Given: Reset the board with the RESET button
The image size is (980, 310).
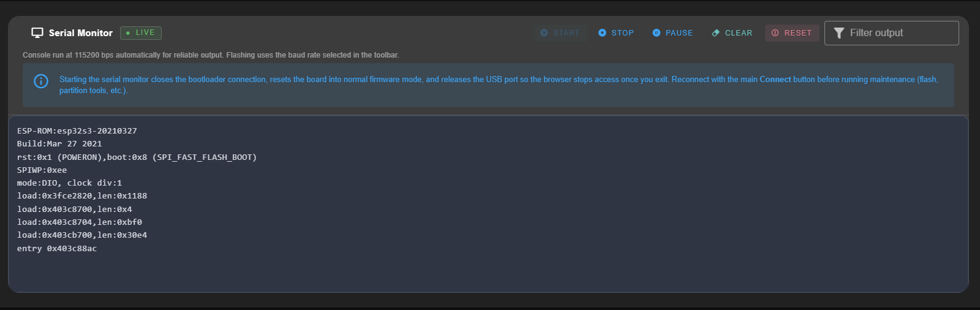Looking at the screenshot, I should click(792, 33).
